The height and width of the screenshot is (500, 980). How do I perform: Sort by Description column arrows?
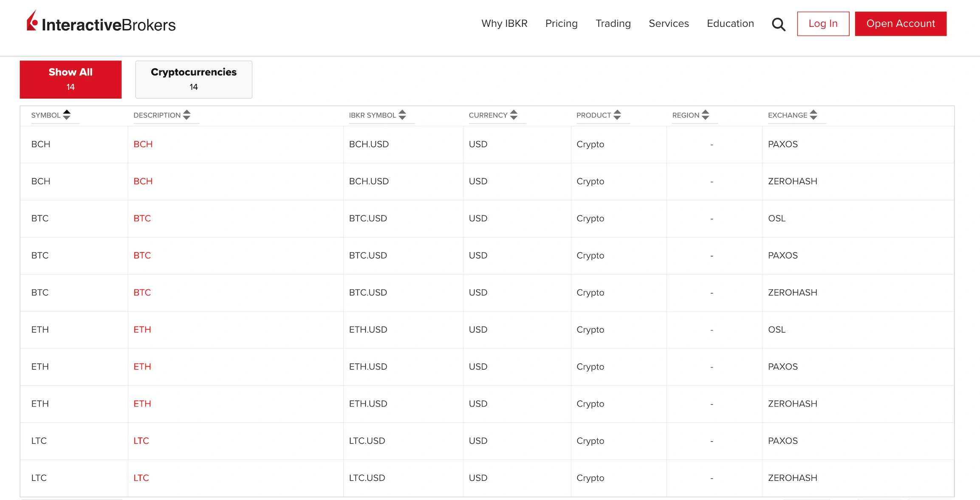click(x=186, y=115)
